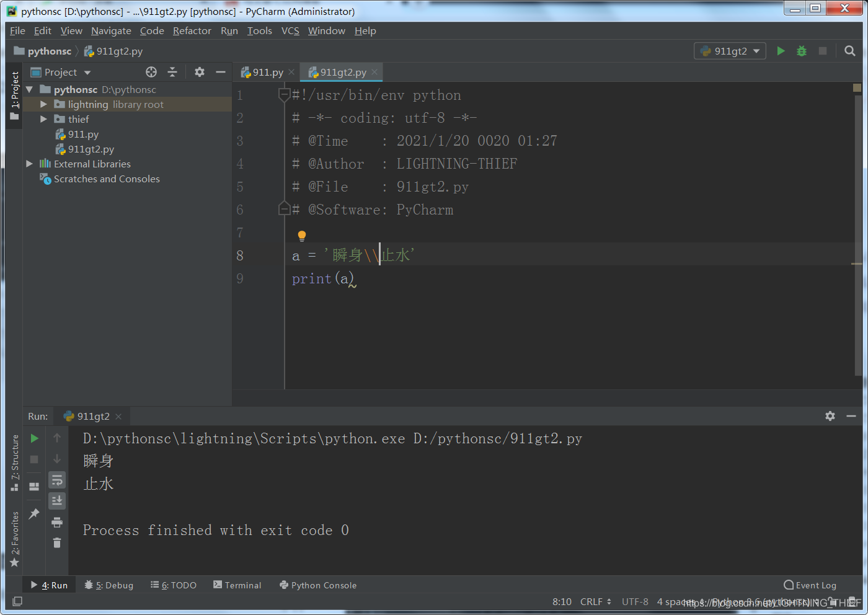The image size is (868, 615).
Task: Change UTF-8 file encoding in status bar
Action: (x=635, y=601)
